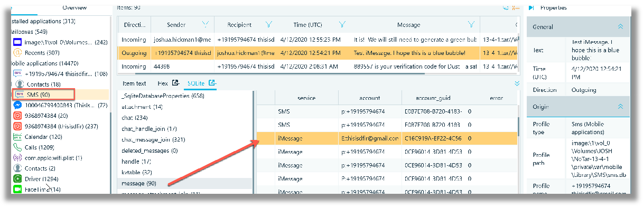The width and height of the screenshot is (644, 207).
Task: Open SQLite view in external window icon
Action: [212, 83]
